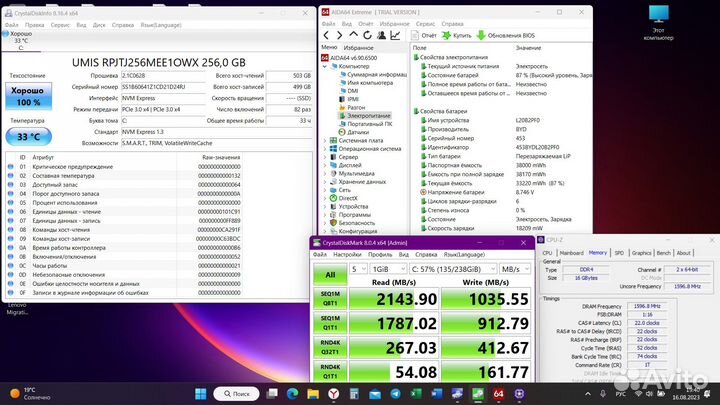This screenshot has width=720, height=405.
Task: Collapse the Компьютер node in AIDA64
Action: 325,66
